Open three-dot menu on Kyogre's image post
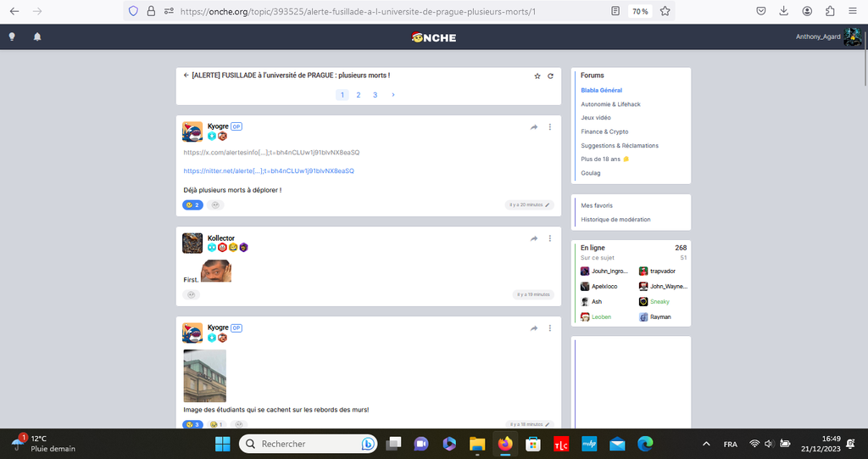 pyautogui.click(x=550, y=327)
